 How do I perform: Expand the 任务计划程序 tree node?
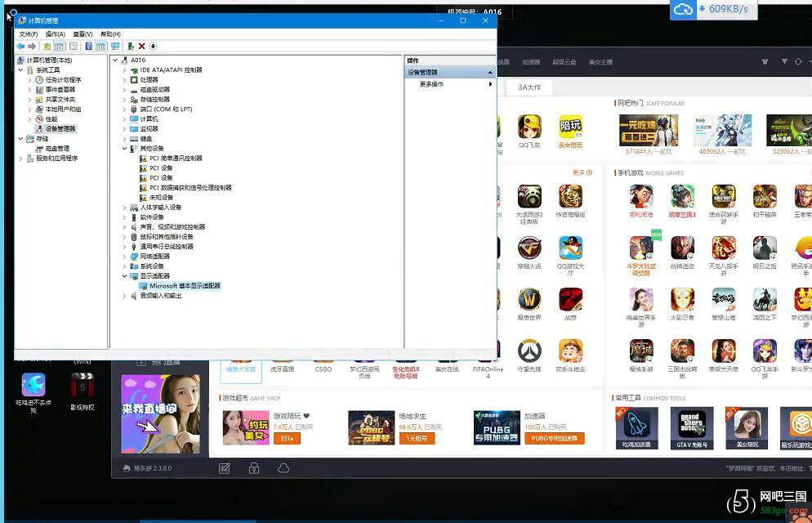pyautogui.click(x=30, y=80)
